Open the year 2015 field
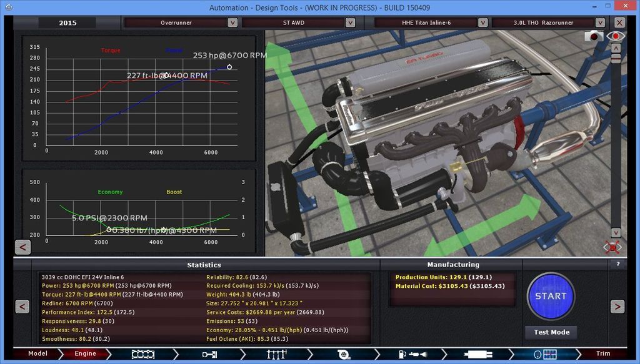The height and width of the screenshot is (364, 640). (x=67, y=23)
